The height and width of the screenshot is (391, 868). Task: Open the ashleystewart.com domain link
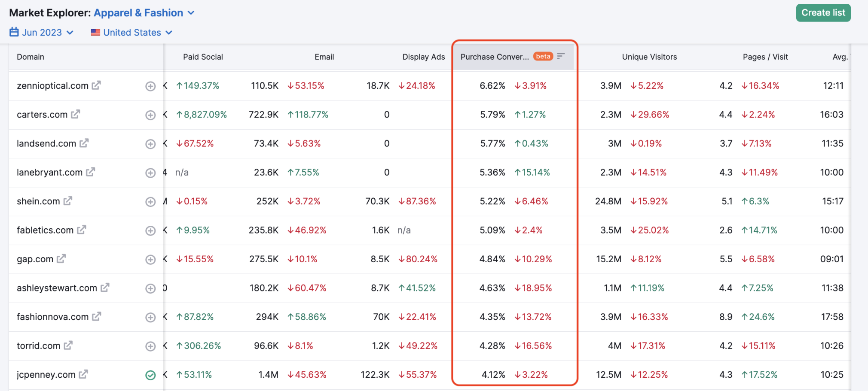pyautogui.click(x=57, y=288)
